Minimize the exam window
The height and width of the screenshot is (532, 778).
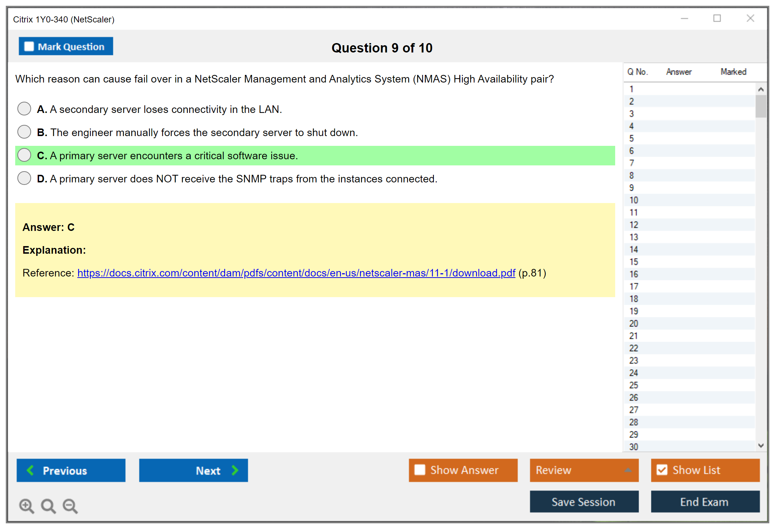(x=684, y=18)
